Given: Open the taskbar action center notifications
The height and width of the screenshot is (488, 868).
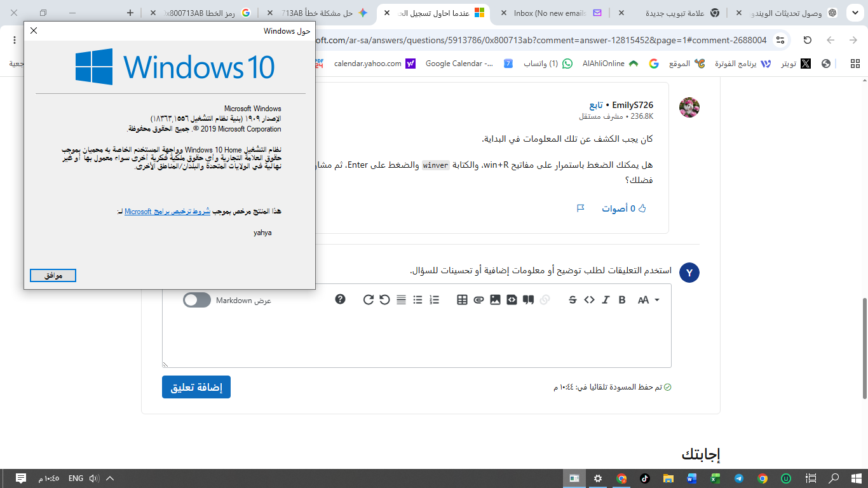Looking at the screenshot, I should coord(20,478).
